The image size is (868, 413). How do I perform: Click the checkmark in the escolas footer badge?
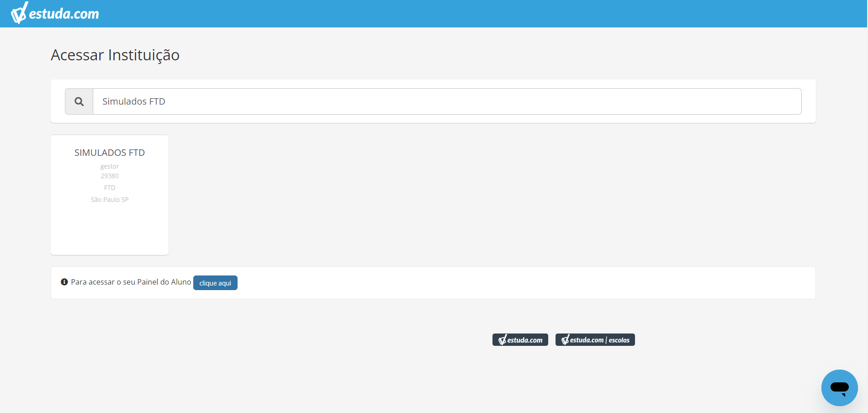click(x=565, y=339)
